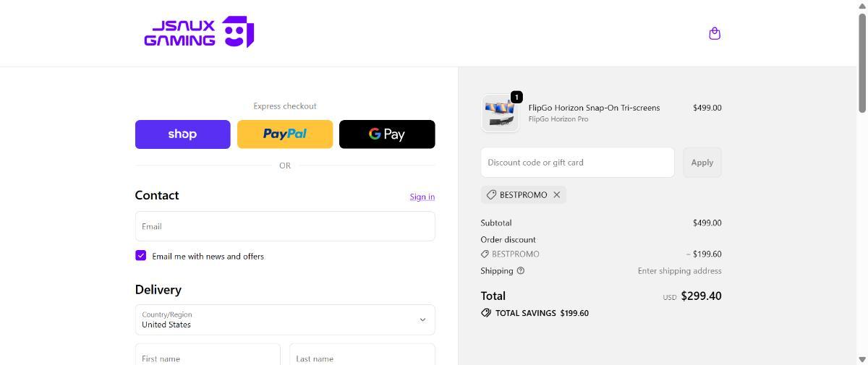Image resolution: width=868 pixels, height=365 pixels.
Task: Click the JSAUX Gaming logo
Action: (x=199, y=33)
